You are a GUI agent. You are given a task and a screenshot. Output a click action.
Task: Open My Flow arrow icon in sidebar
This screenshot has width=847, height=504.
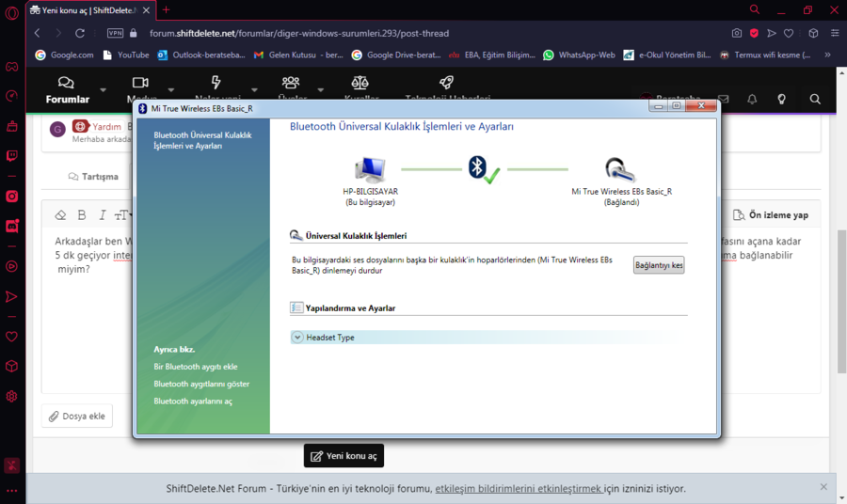[12, 296]
